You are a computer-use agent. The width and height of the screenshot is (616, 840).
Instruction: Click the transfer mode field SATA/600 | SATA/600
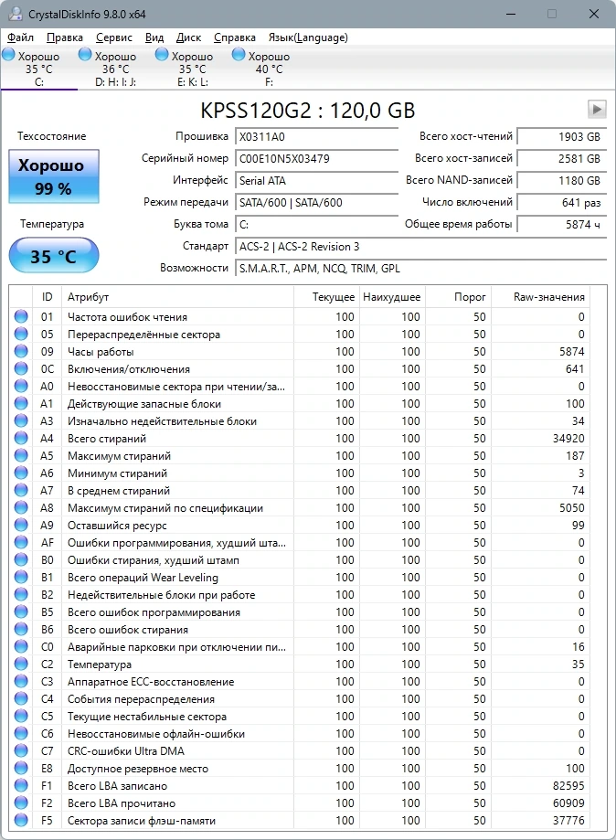[316, 202]
